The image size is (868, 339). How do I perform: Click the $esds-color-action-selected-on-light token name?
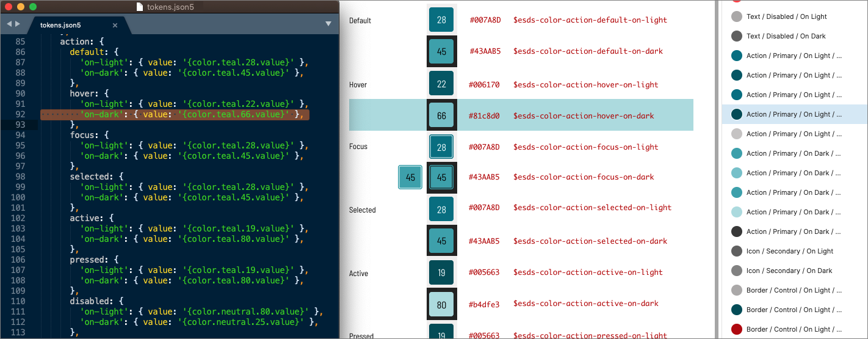(x=593, y=208)
